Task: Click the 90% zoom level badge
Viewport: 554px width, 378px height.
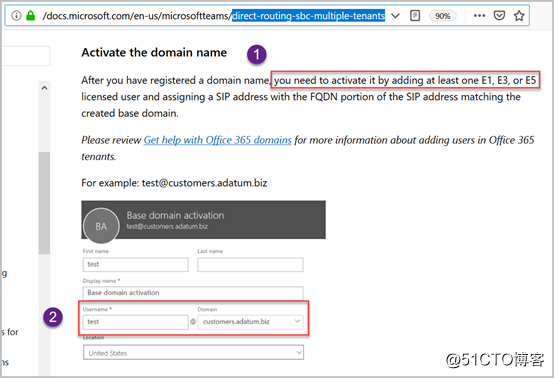Action: pyautogui.click(x=443, y=16)
